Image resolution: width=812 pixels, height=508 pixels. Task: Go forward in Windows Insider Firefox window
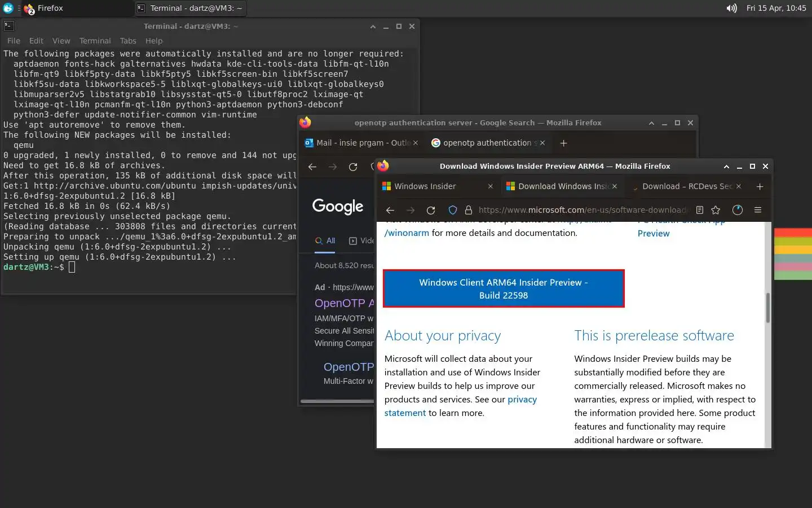tap(411, 210)
